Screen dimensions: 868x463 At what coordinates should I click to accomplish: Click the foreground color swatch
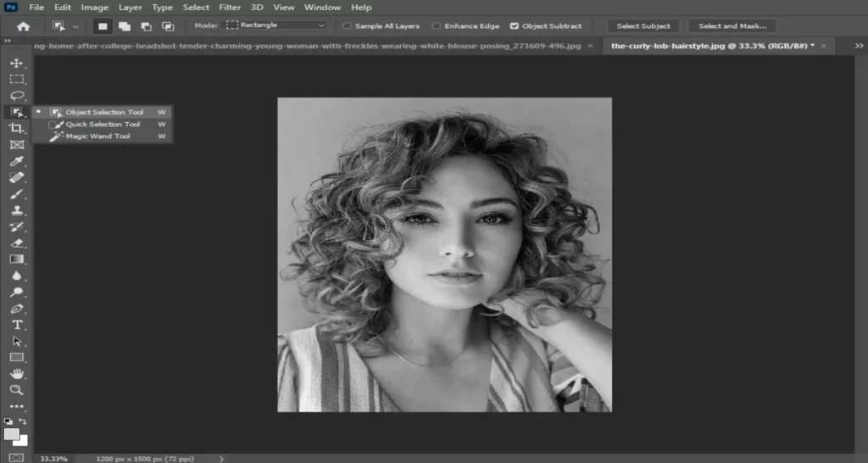11,433
